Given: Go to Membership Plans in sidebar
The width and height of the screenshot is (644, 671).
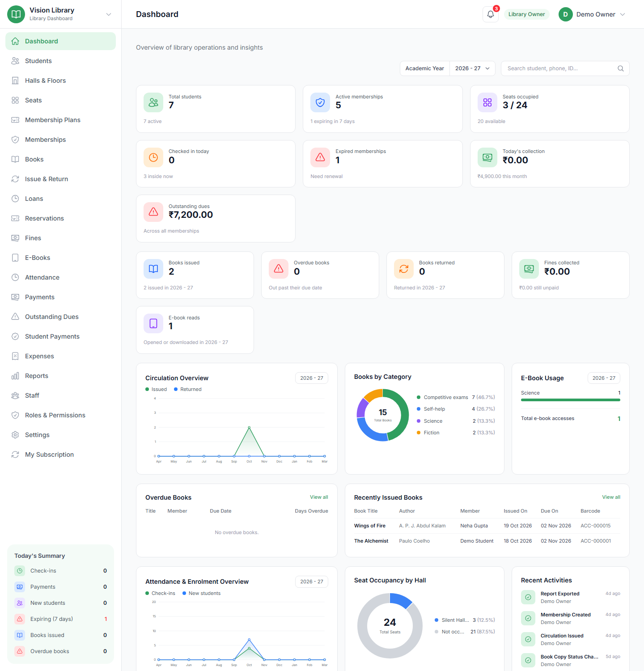Looking at the screenshot, I should 60,120.
